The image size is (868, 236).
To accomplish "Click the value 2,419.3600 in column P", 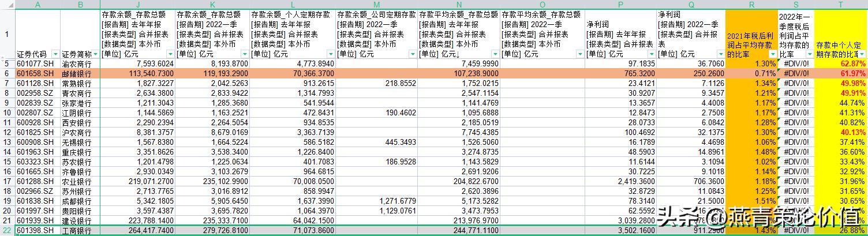I will 620,182.
